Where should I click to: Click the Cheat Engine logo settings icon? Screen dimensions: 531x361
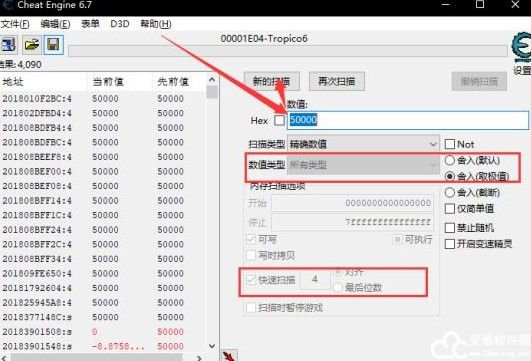coord(522,47)
